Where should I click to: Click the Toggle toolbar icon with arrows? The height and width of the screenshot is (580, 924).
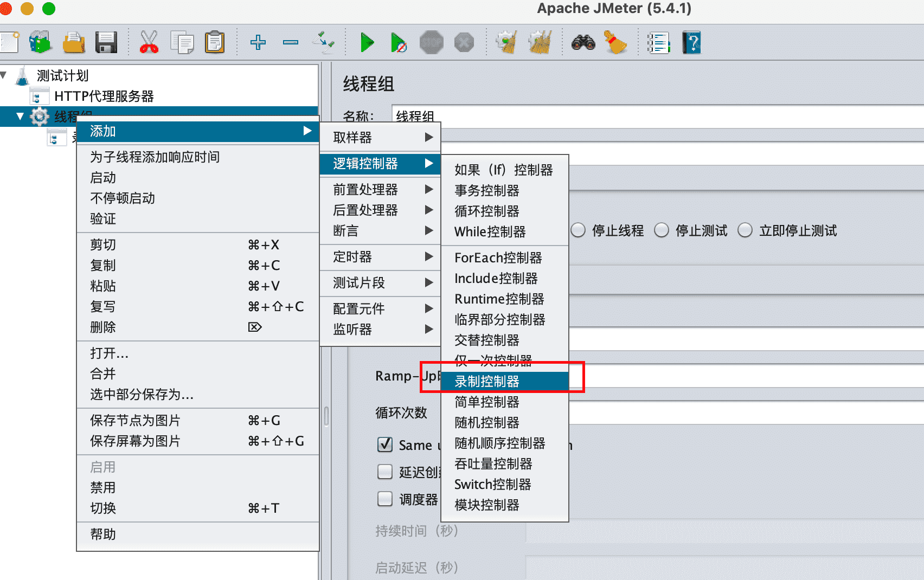(x=324, y=42)
